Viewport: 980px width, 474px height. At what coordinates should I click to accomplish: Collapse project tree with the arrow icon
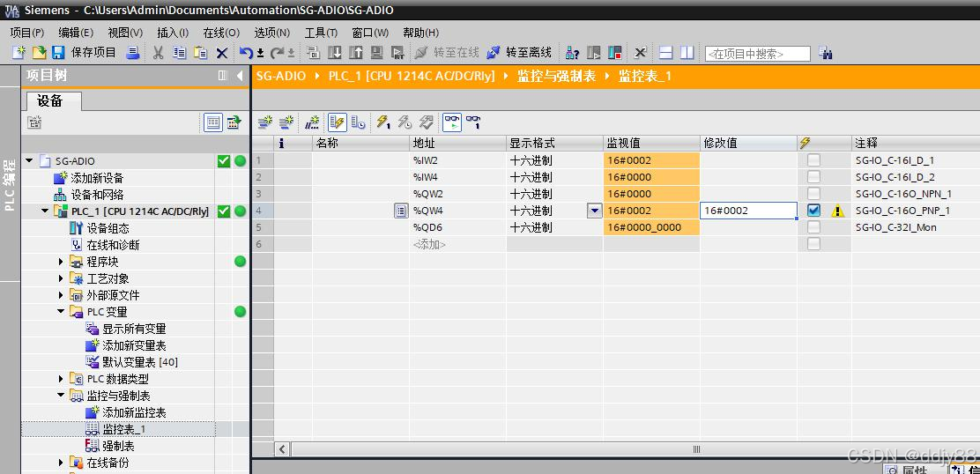coord(240,76)
